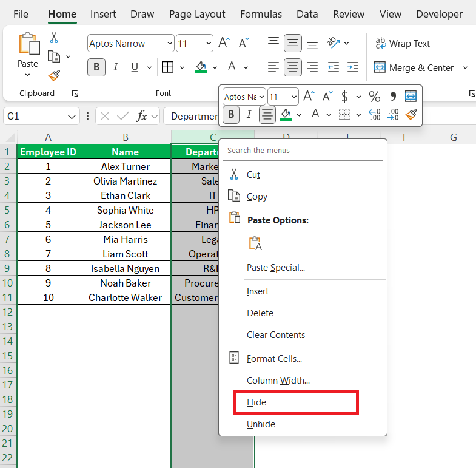476x468 pixels.
Task: Switch to the Formulas tab
Action: [261, 14]
